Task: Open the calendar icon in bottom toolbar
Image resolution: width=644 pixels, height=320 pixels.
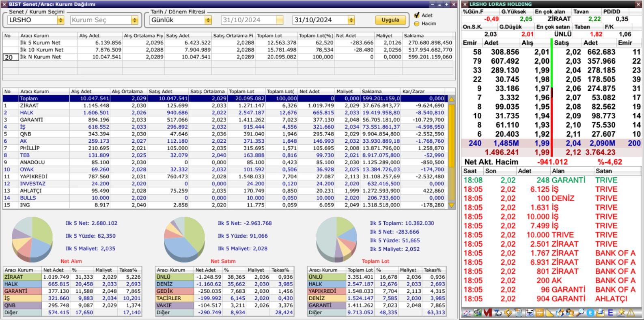Action: point(530,313)
